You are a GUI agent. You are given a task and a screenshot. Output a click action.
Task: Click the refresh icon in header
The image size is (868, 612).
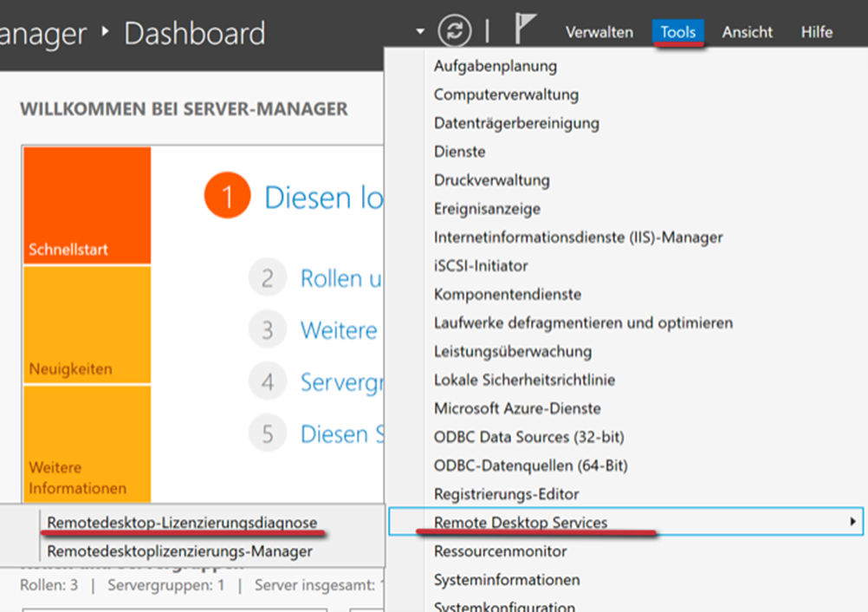tap(455, 31)
